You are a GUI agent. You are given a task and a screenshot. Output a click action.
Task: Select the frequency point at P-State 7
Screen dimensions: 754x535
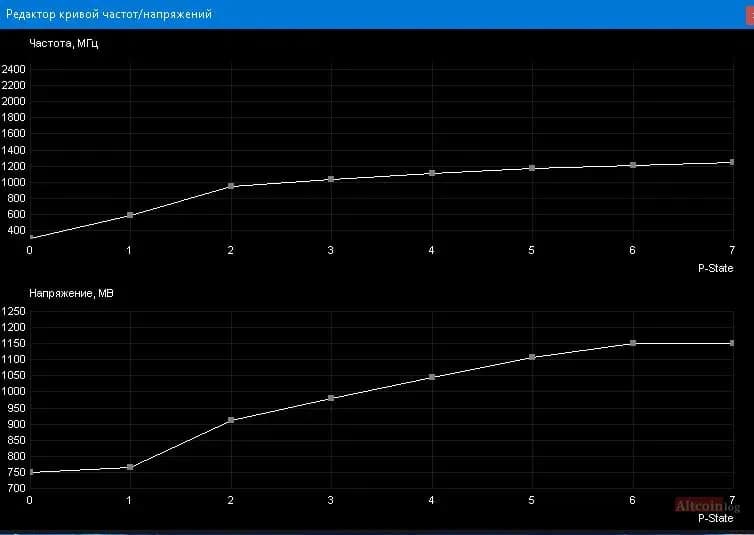pos(732,162)
